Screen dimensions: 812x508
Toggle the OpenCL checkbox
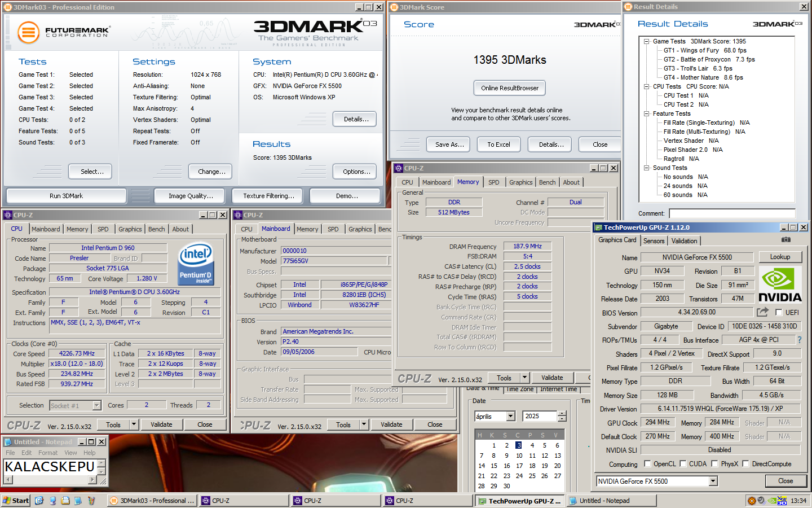coord(647,464)
